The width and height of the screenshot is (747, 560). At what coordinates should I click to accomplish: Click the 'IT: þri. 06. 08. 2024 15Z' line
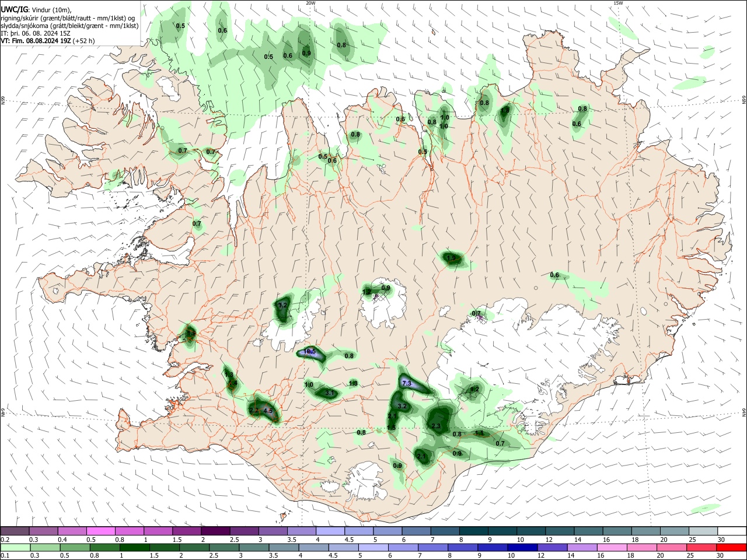(x=36, y=33)
